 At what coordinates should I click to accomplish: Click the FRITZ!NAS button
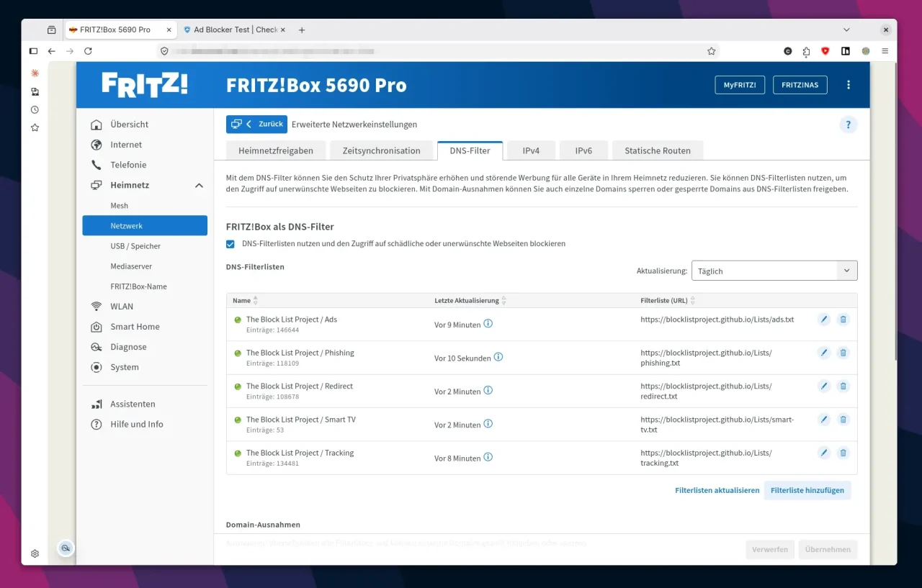coord(800,85)
